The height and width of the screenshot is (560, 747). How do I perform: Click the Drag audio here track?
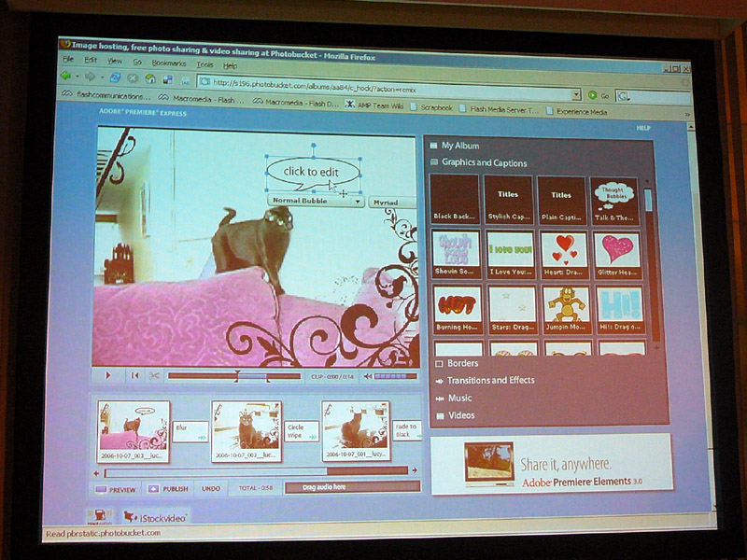pos(353,487)
